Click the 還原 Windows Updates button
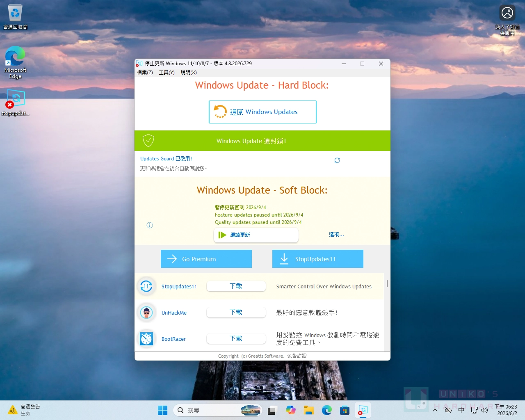The width and height of the screenshot is (525, 420). click(262, 112)
